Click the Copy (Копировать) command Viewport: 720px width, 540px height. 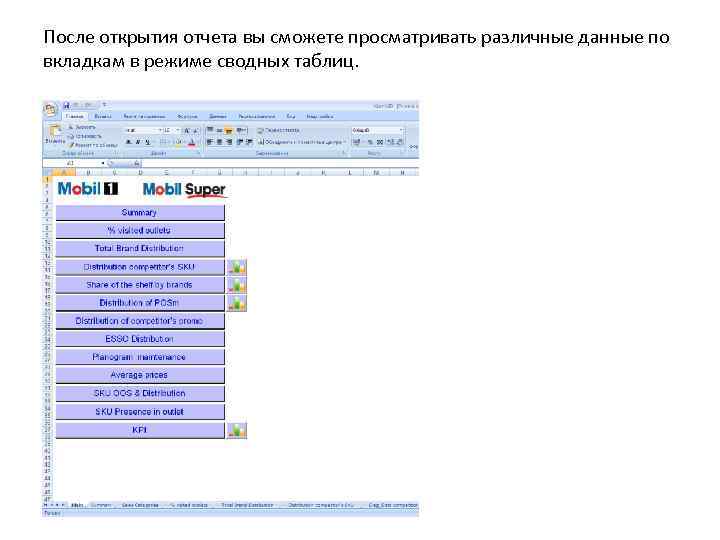(x=84, y=136)
